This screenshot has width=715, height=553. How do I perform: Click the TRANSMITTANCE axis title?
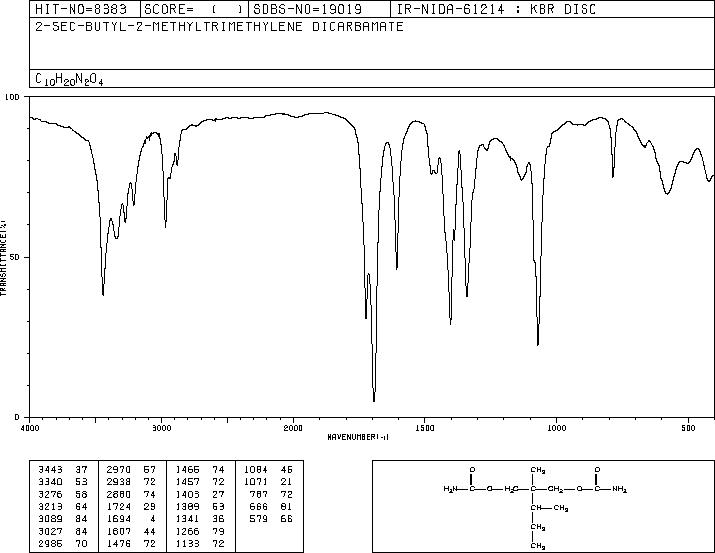[x=3, y=258]
